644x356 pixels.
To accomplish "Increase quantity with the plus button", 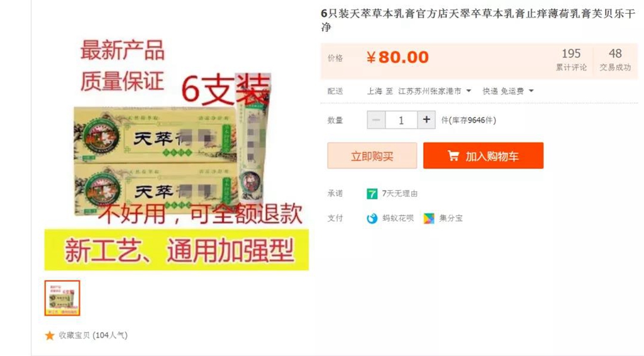I will [426, 120].
